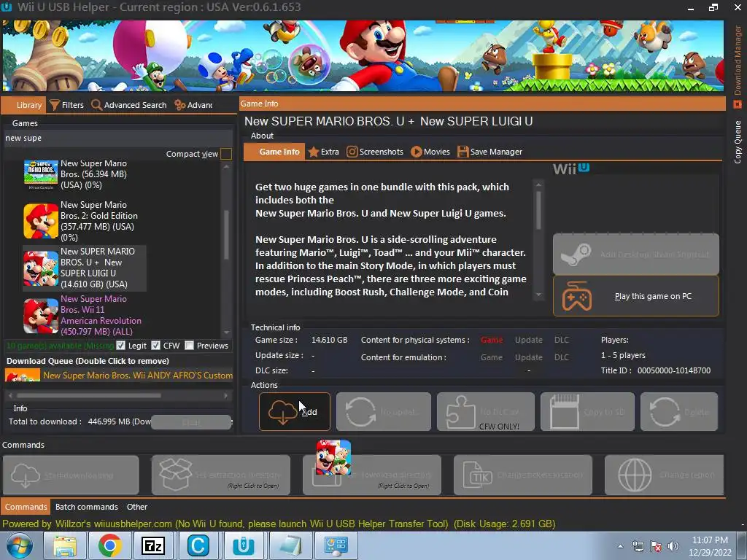The image size is (747, 560).
Task: Click Wii U USB Helper taskbar icon
Action: (243, 546)
